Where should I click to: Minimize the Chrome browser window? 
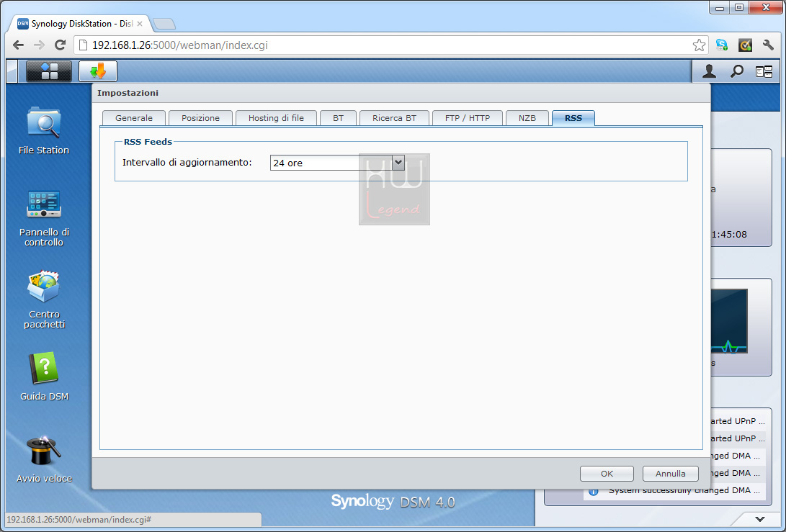point(720,7)
